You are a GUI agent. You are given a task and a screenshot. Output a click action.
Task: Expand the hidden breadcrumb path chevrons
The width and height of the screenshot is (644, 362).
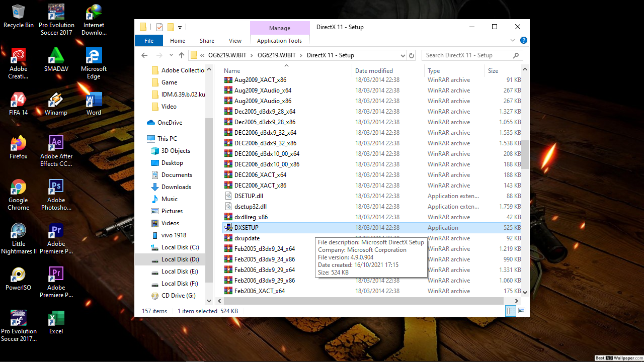pos(202,55)
